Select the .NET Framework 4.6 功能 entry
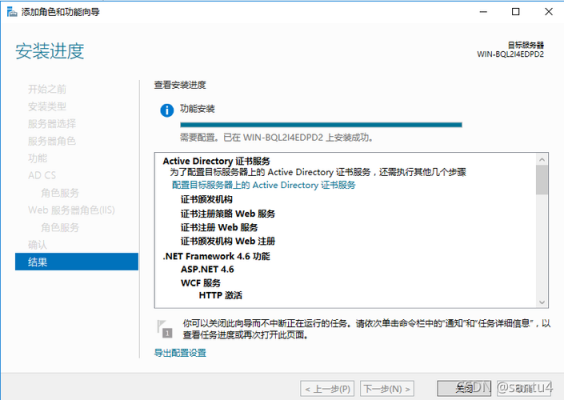Screen dimensions: 564x400 click(x=217, y=256)
